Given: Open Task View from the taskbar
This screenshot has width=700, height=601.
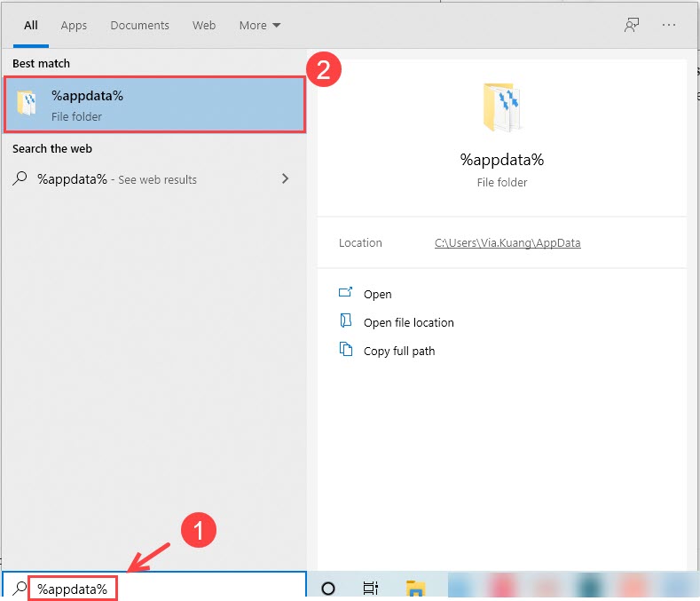Looking at the screenshot, I should [371, 588].
